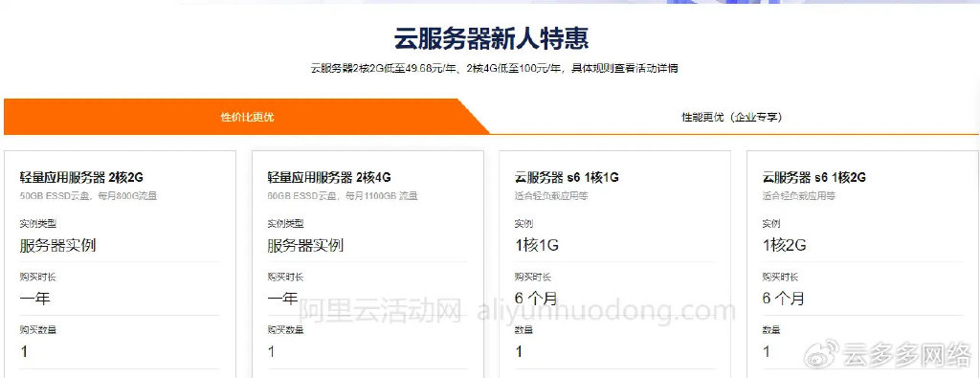Click 适合轻负载应用等 under s6 1核2G
The image size is (980, 378).
tap(799, 196)
